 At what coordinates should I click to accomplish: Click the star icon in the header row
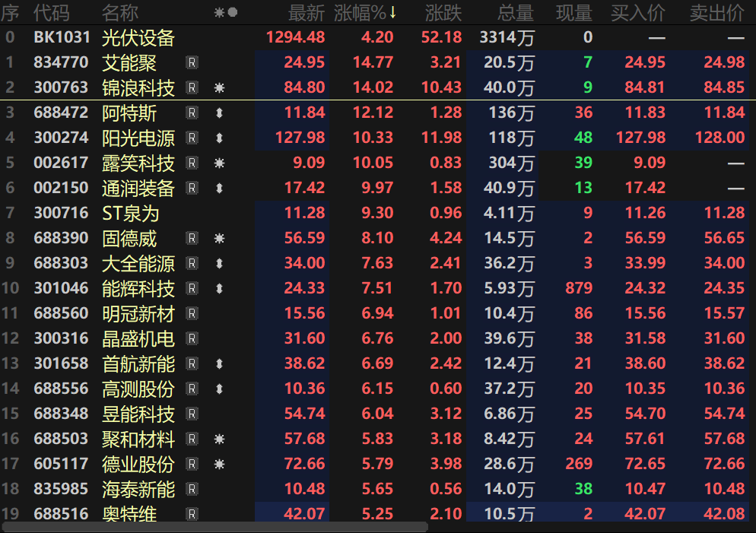pyautogui.click(x=219, y=12)
